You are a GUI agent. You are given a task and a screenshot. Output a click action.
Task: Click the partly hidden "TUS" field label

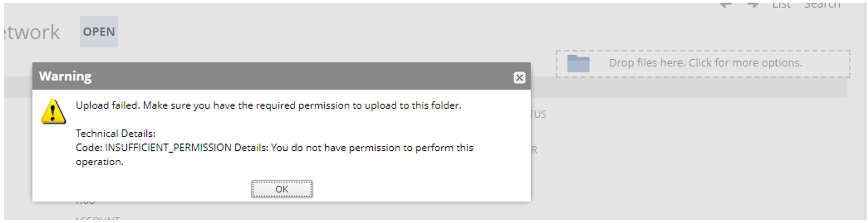(x=539, y=114)
